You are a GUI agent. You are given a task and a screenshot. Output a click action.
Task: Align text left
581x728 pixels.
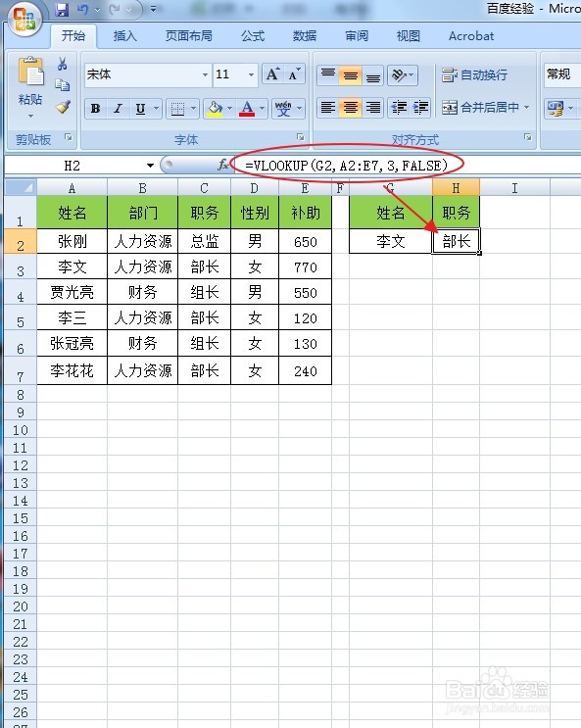click(328, 108)
